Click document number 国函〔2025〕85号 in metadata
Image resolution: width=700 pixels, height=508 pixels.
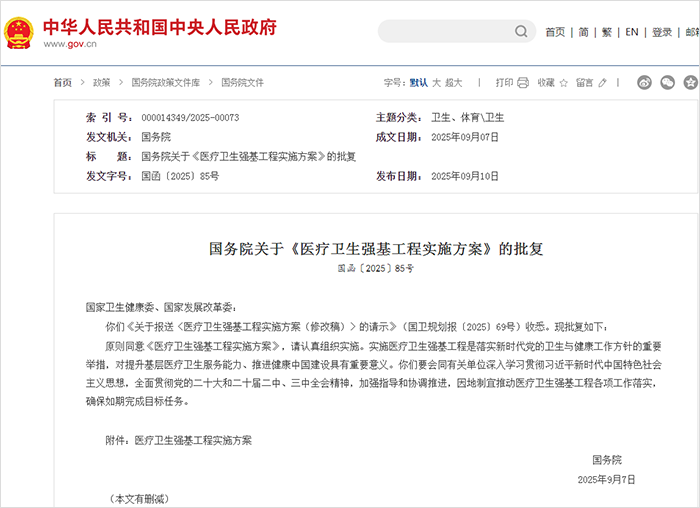coord(180,176)
